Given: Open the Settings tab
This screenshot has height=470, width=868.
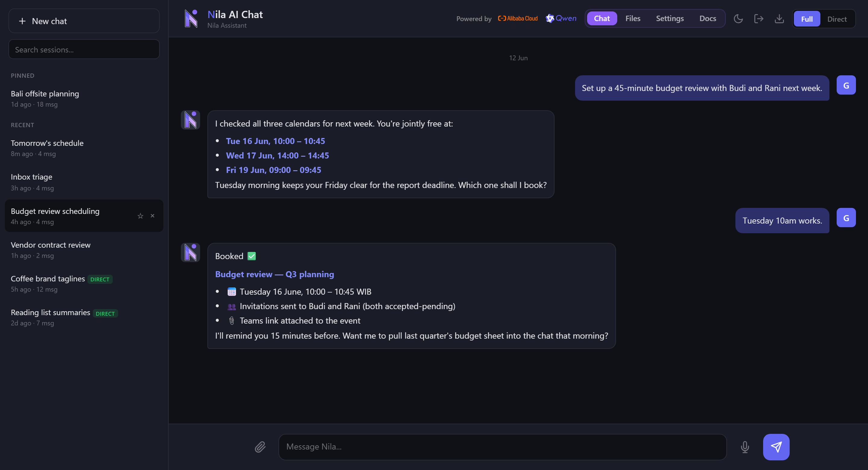Looking at the screenshot, I should (x=669, y=19).
